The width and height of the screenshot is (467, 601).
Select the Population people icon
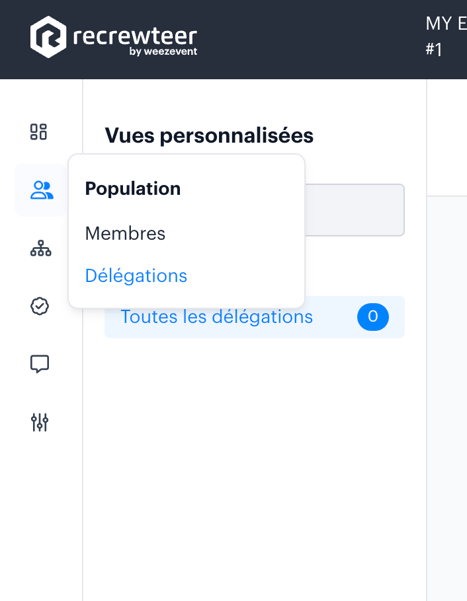(x=41, y=190)
